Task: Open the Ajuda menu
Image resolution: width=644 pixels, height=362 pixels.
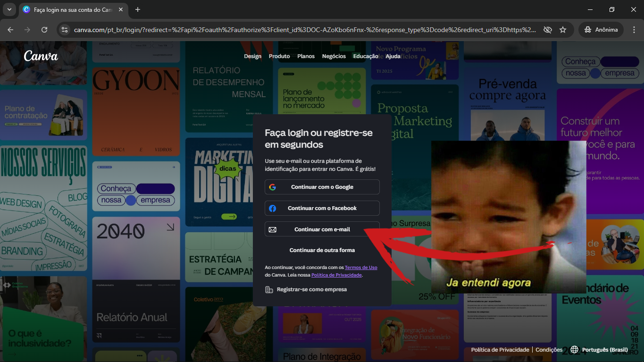Action: [393, 56]
